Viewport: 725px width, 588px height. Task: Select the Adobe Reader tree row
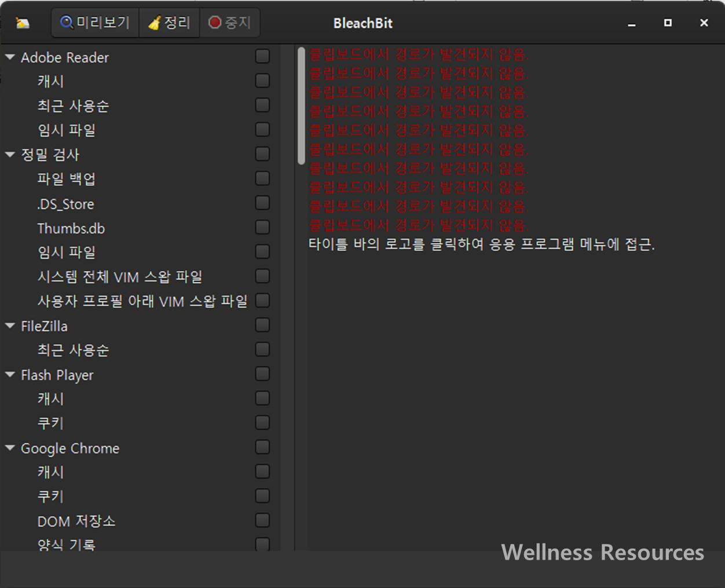click(65, 57)
